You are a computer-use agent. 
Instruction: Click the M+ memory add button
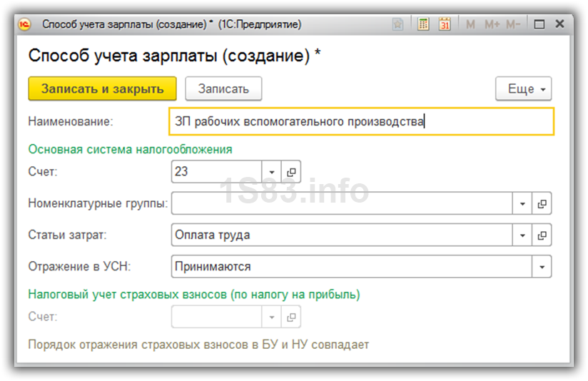(492, 24)
